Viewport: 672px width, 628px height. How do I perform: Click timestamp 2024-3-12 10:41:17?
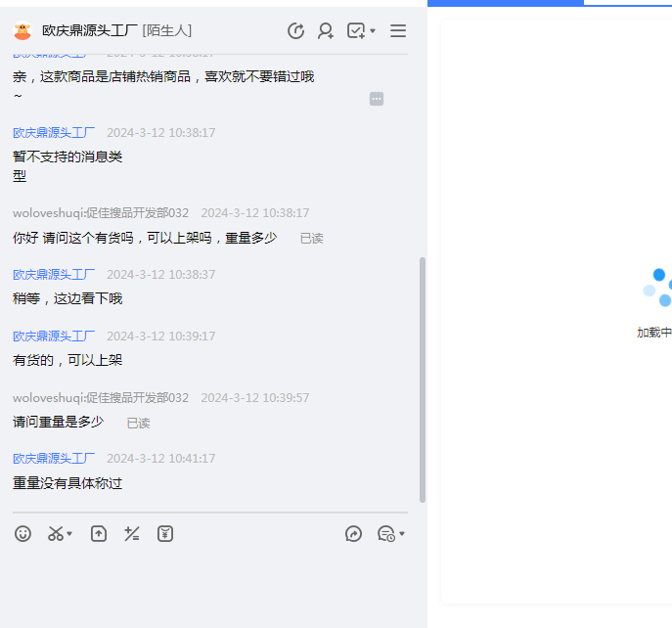click(161, 459)
